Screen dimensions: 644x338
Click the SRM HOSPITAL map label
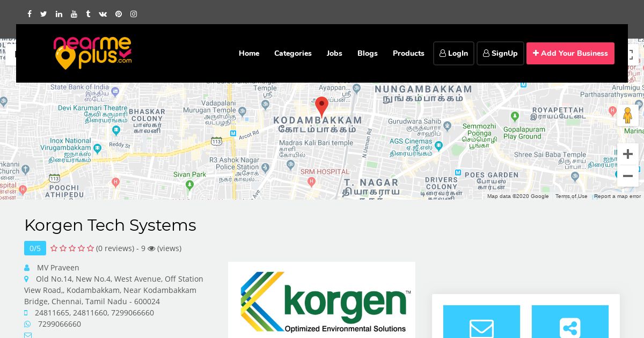[x=325, y=172]
